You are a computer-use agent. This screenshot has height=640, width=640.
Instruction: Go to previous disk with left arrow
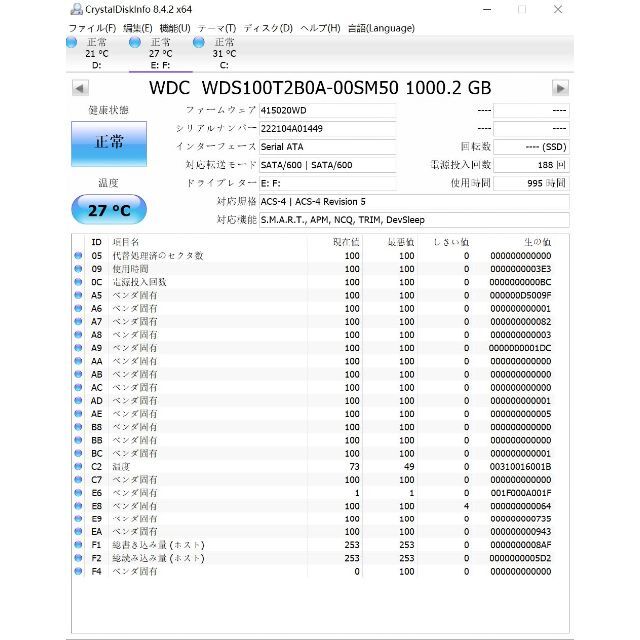coord(80,88)
